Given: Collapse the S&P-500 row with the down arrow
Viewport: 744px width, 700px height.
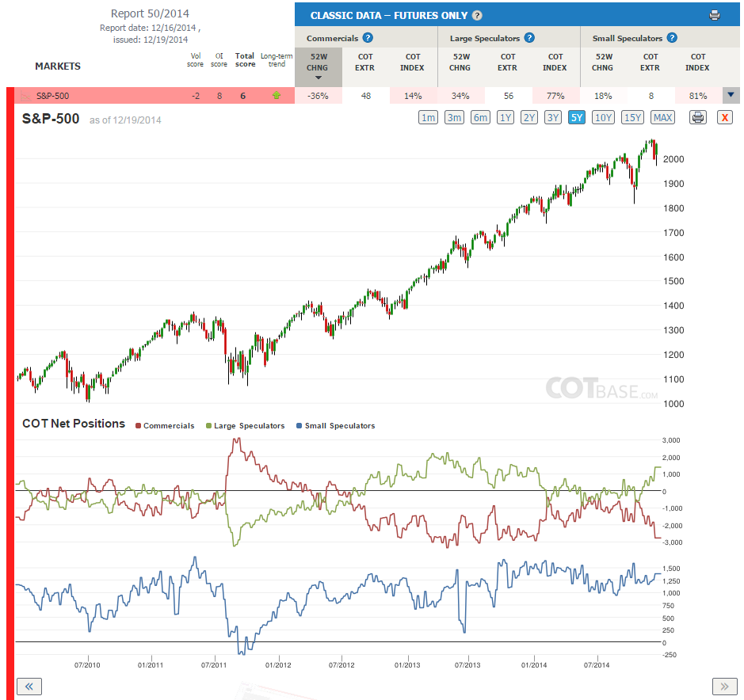Looking at the screenshot, I should 731,95.
